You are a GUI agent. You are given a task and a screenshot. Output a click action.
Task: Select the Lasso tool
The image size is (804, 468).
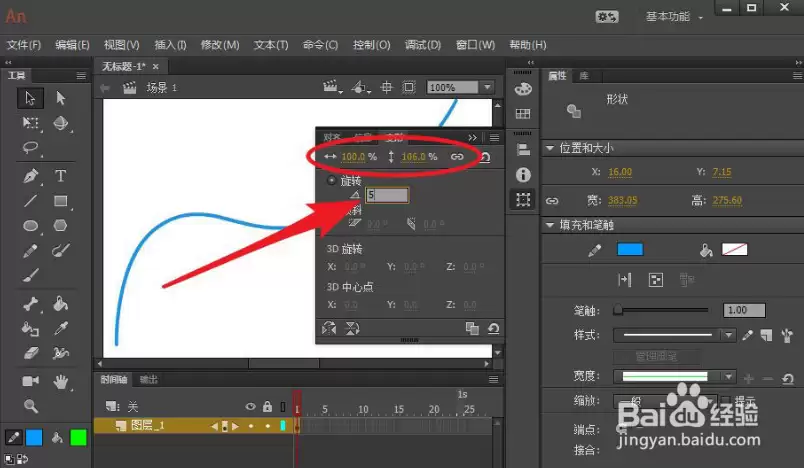(30, 148)
